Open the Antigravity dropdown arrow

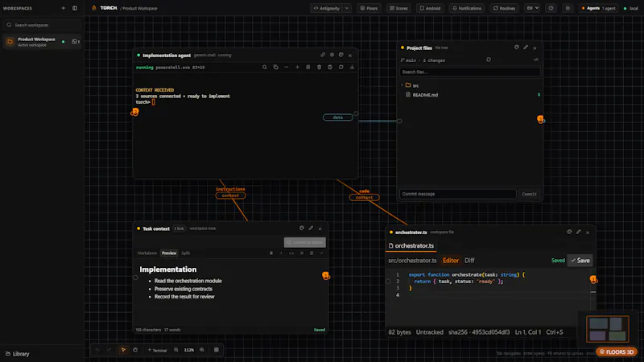[x=347, y=8]
